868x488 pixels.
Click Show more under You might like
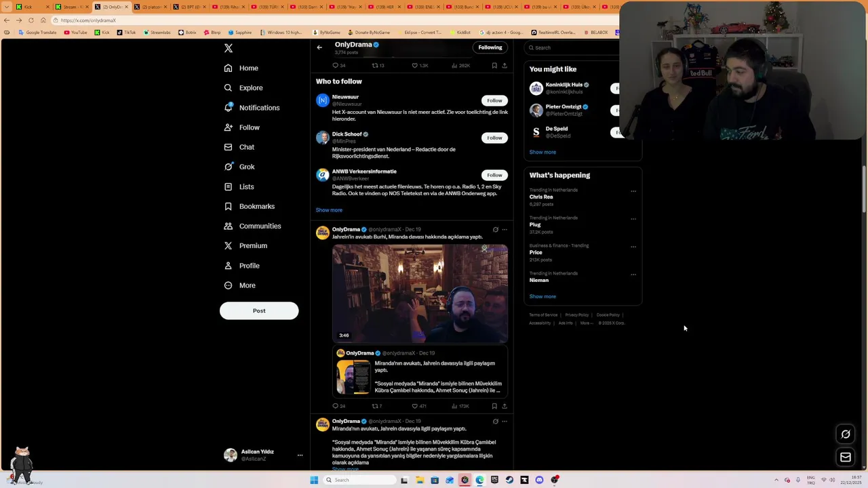pyautogui.click(x=542, y=152)
